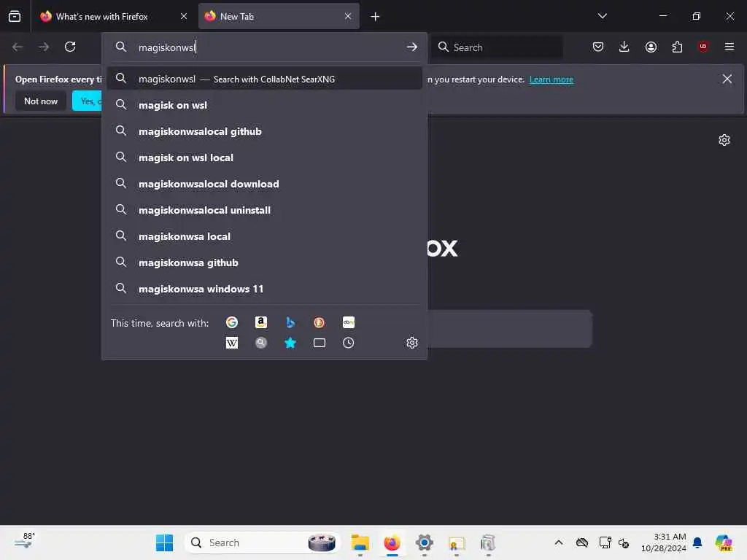Viewport: 747px width, 560px height.
Task: Open the Extensions panel
Action: pos(677,47)
